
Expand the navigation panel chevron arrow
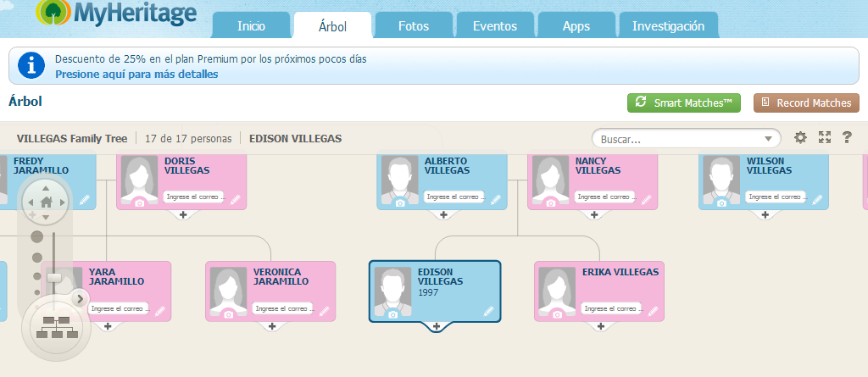click(81, 298)
